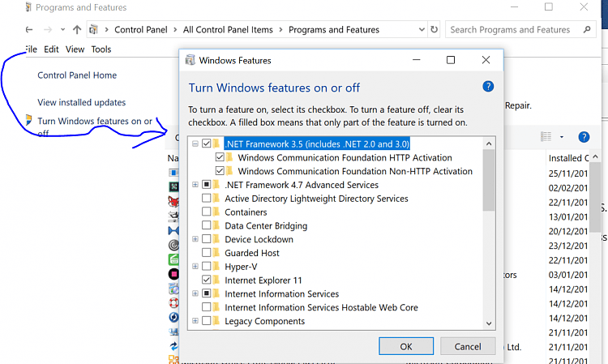This screenshot has height=364, width=608.
Task: Uncheck Internet Explorer 11 checkbox
Action: click(x=207, y=280)
